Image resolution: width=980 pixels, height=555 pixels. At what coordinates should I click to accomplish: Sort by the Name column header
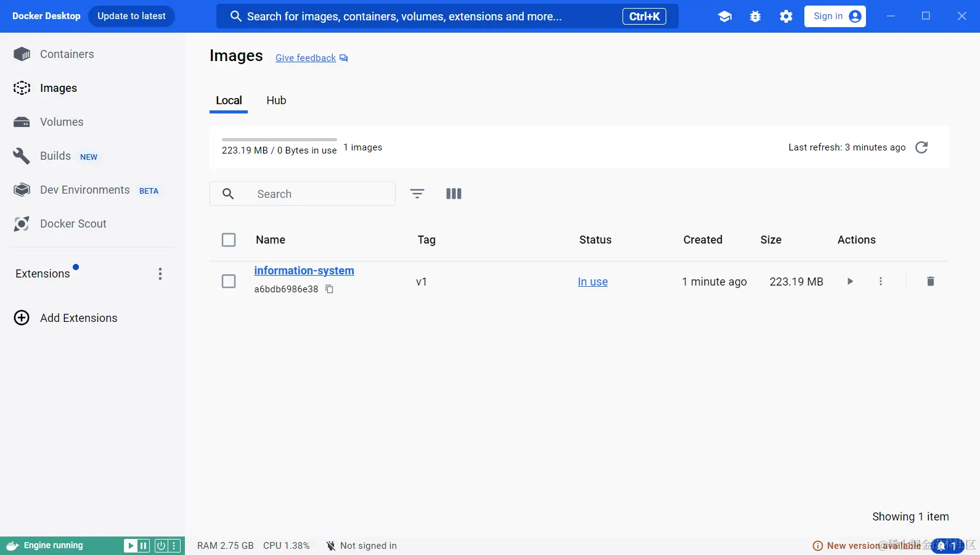click(x=271, y=240)
